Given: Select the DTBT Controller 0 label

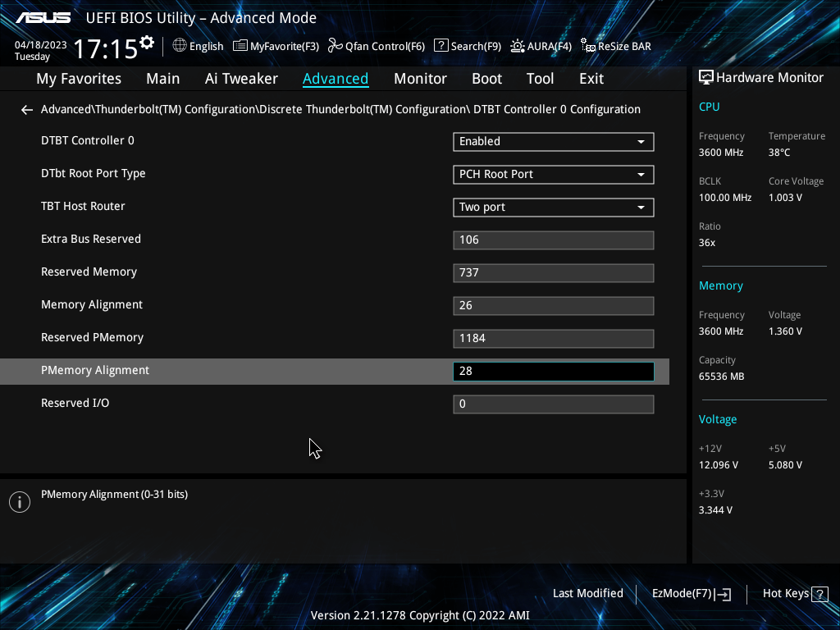Looking at the screenshot, I should [88, 140].
